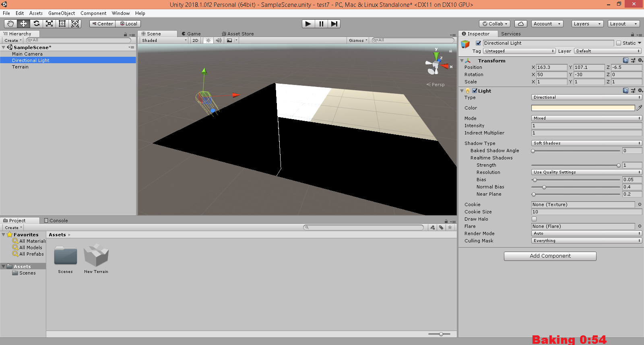Collapse the SampleScene hierarchy
The image size is (644, 345).
point(4,48)
